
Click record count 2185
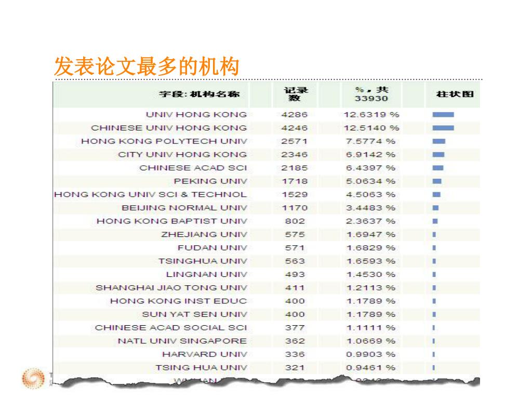click(295, 168)
